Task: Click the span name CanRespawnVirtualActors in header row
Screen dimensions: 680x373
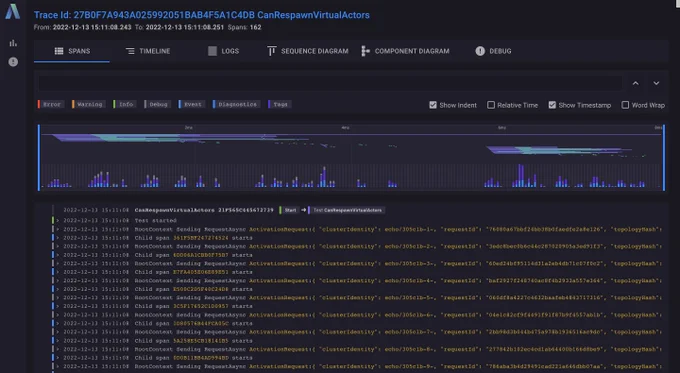Action: pyautogui.click(x=174, y=210)
